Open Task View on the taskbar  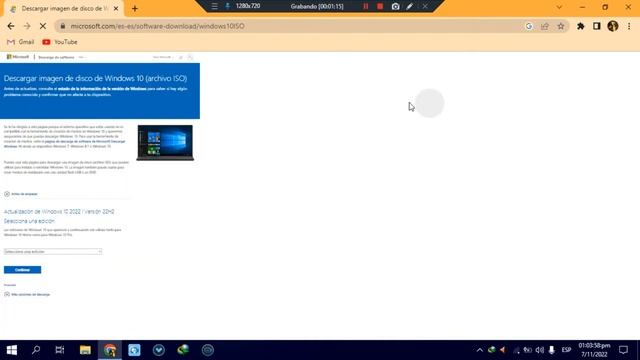click(x=60, y=350)
